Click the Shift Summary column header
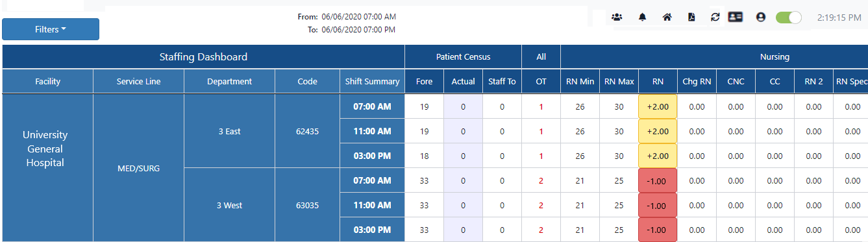Screen dimensions: 868x242 tap(372, 81)
